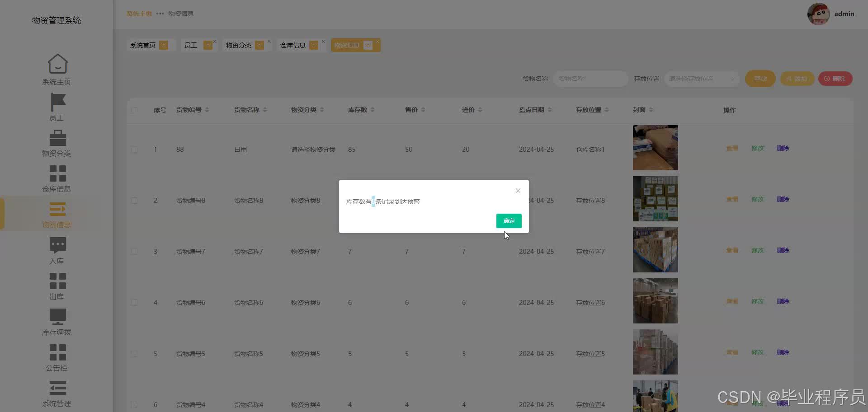Open cover thumbnail of 货物名称8
This screenshot has width=868, height=412.
656,199
